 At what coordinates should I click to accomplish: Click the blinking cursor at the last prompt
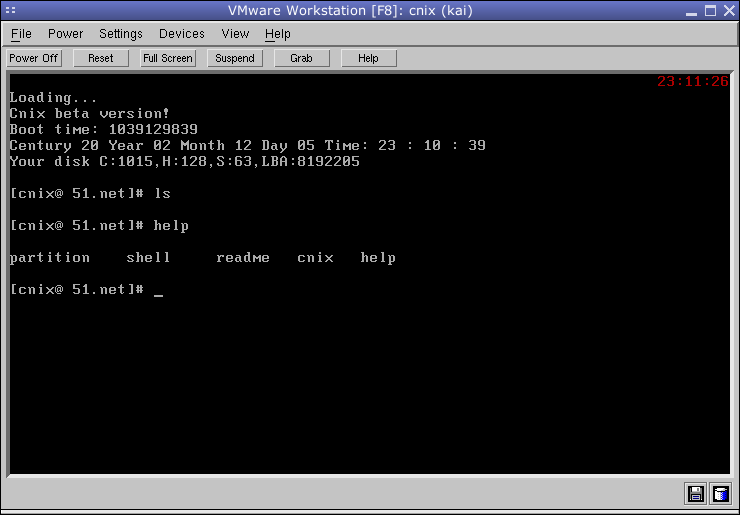(x=159, y=295)
